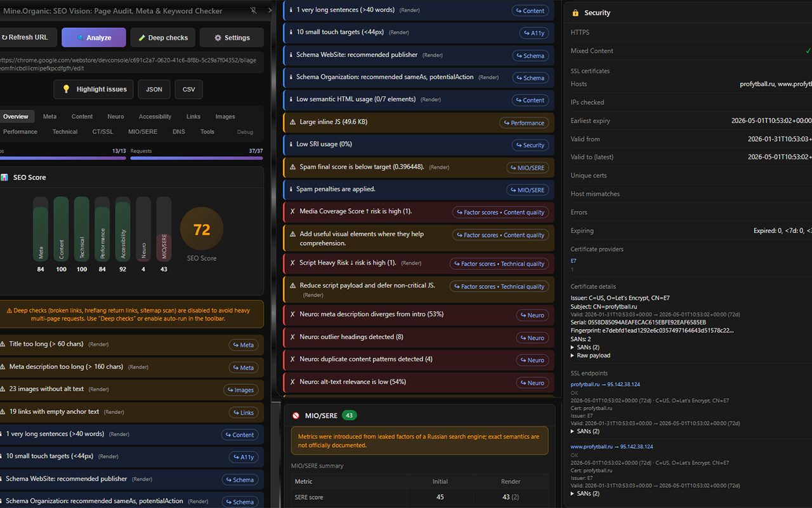Click warning icon on Reduce script payload row
Image resolution: width=812 pixels, height=508 pixels.
(x=292, y=286)
